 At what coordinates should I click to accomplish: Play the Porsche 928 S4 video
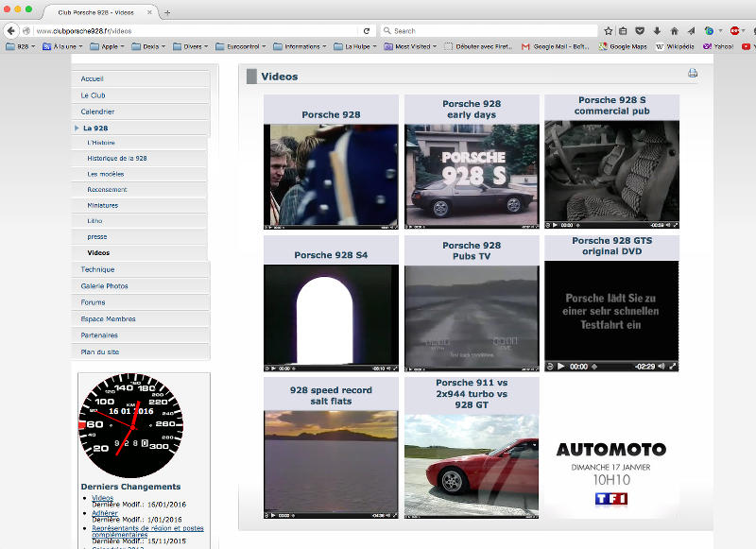click(x=273, y=369)
